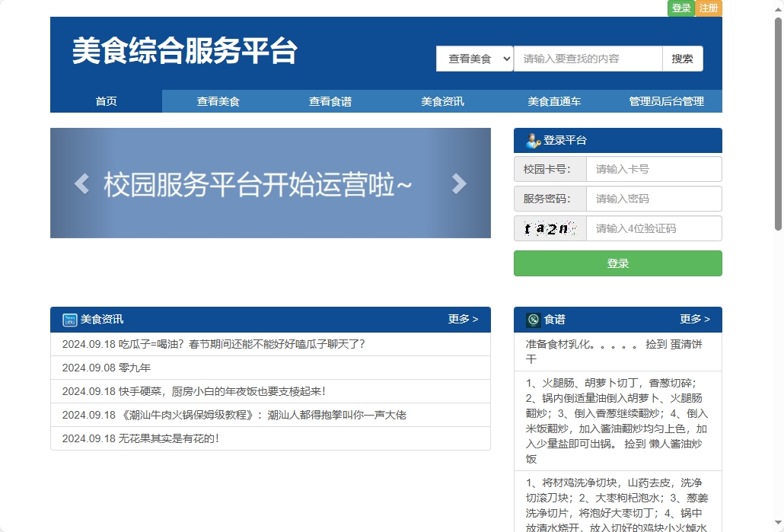Click the orange 注册 button
Viewport: 784px width, 532px height.
(x=708, y=8)
